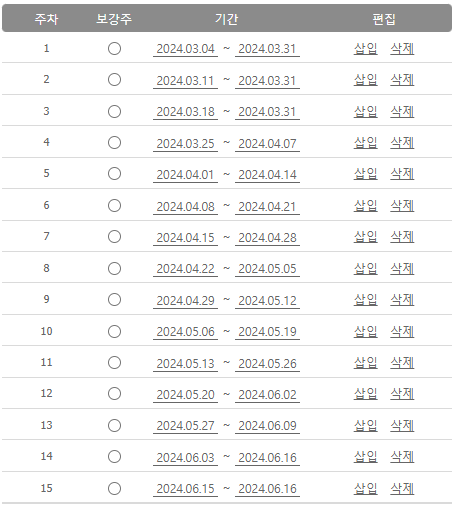Click 삭제 for week 2
Screen dimensions: 457x507
(402, 80)
